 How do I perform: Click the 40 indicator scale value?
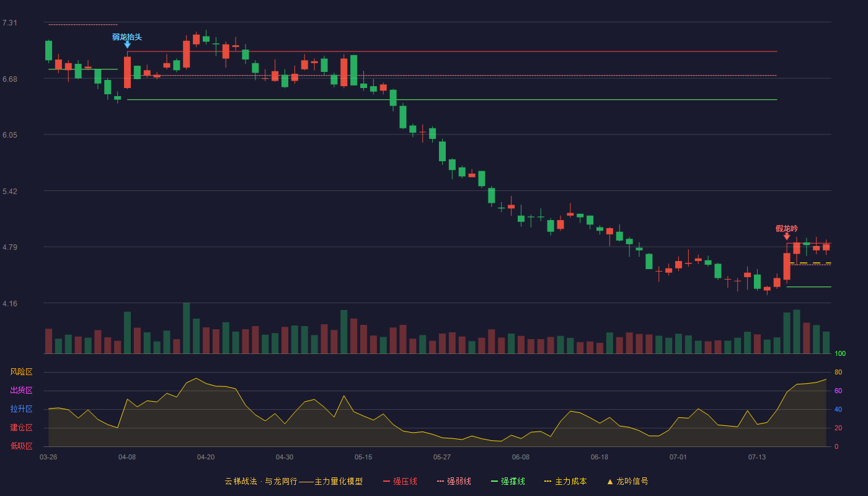838,409
